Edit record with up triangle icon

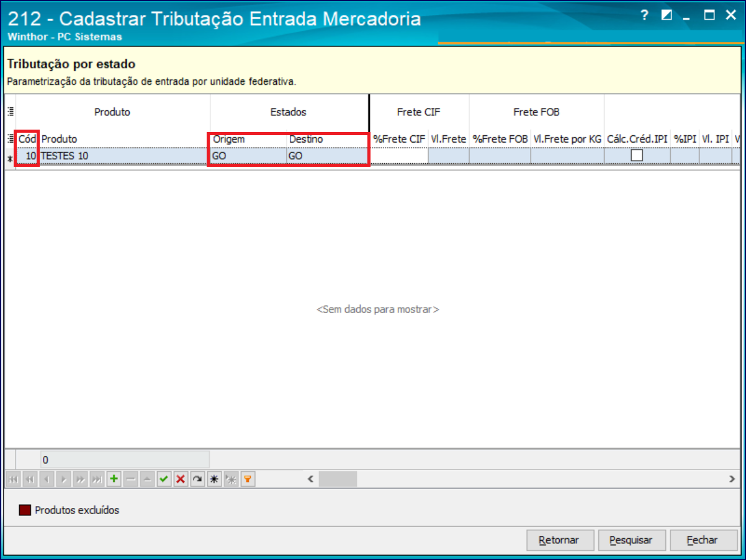coord(147,479)
